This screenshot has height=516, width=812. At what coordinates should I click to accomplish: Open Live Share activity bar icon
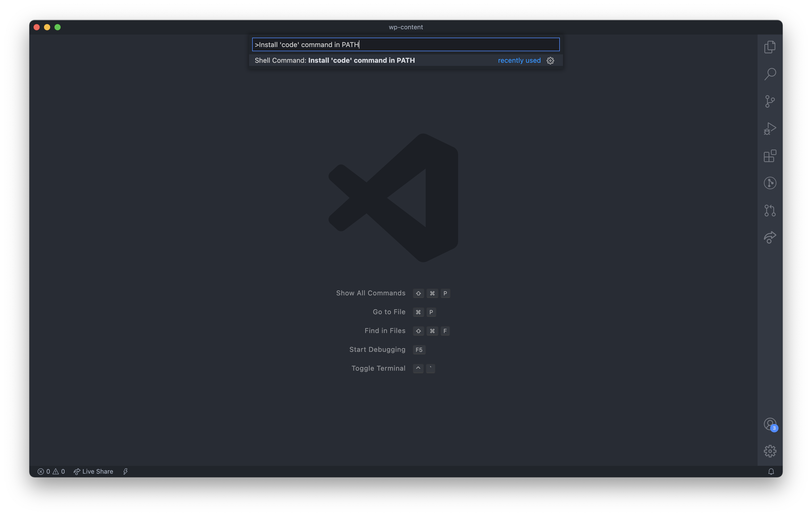click(x=770, y=237)
